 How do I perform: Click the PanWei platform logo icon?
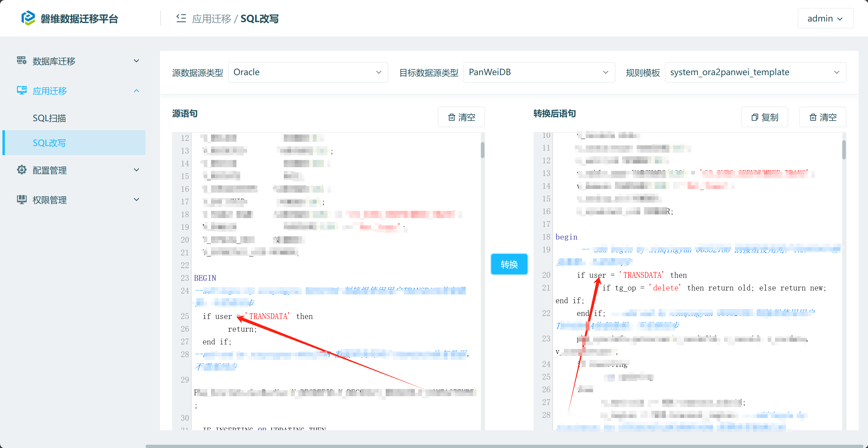[28, 18]
